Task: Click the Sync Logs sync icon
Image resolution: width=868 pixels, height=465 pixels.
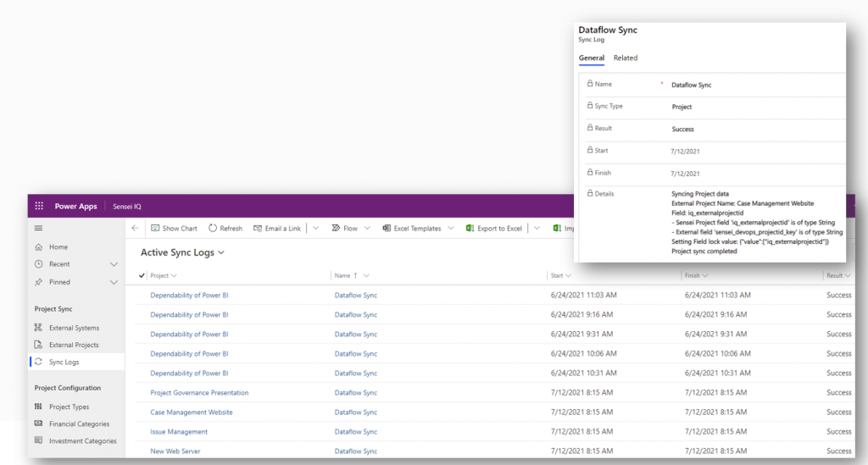Action: pos(38,362)
